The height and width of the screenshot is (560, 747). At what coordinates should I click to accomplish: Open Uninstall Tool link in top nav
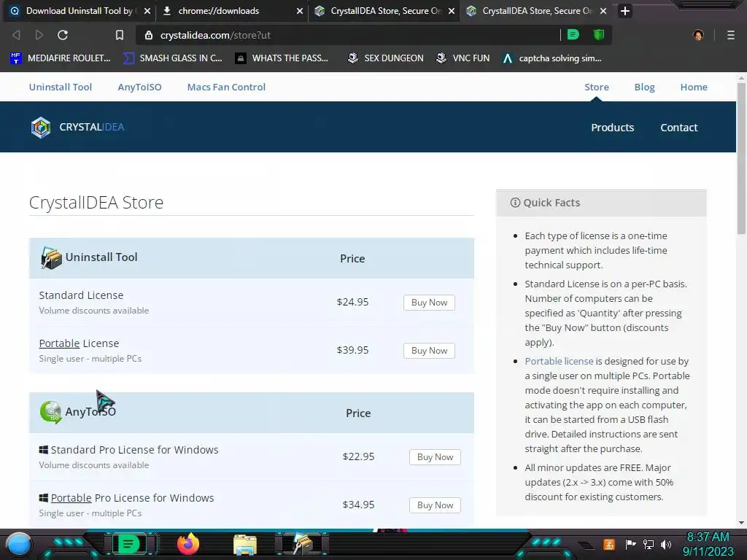(61, 87)
